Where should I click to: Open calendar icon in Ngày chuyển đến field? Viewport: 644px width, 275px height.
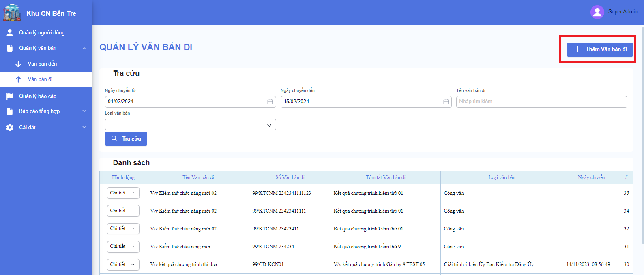(x=446, y=102)
